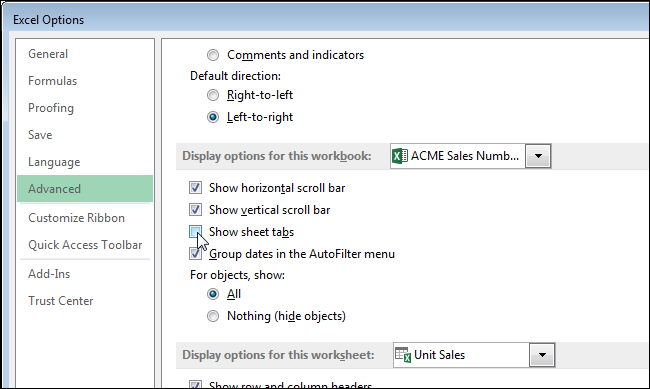This screenshot has height=389, width=650.
Task: Click the 'For objects, show:' label
Action: click(x=238, y=275)
